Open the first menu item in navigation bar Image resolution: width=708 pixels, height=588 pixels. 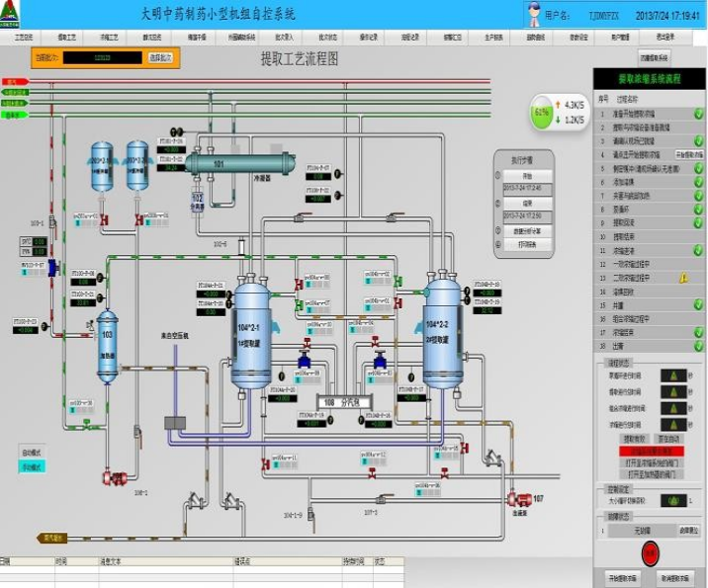(23, 37)
